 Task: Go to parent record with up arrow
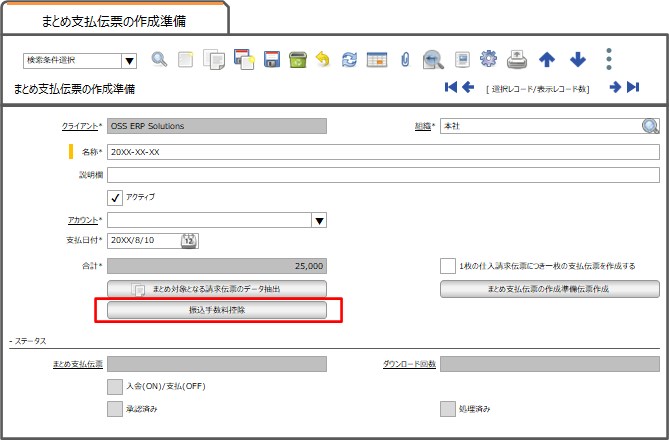pos(547,59)
